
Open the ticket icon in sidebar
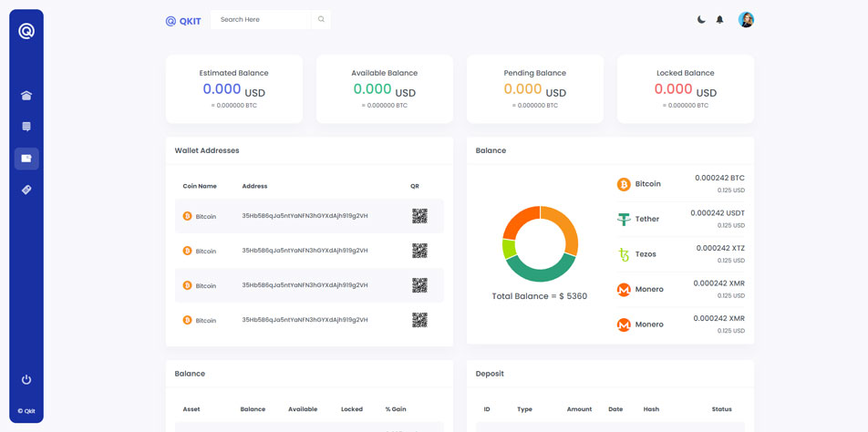pos(26,190)
